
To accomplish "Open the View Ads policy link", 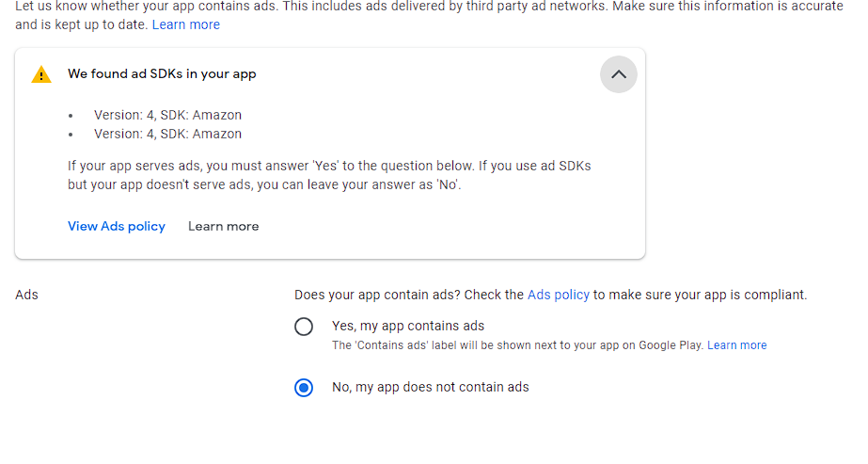I will point(117,226).
